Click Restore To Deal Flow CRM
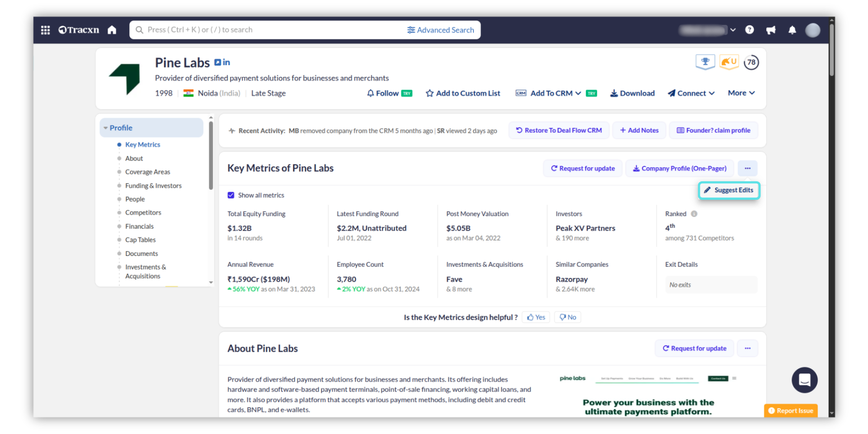Viewport: 868px width, 434px height. [559, 131]
